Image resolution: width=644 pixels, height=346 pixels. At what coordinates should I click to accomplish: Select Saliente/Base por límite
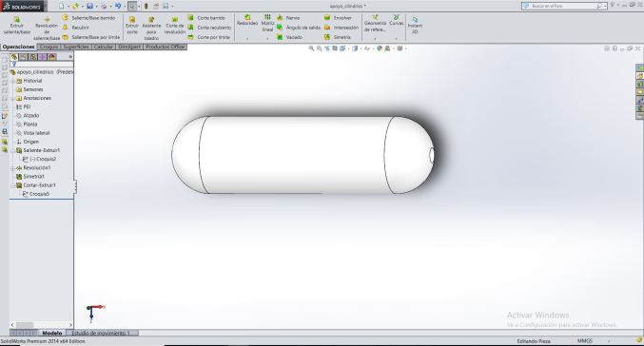point(91,37)
